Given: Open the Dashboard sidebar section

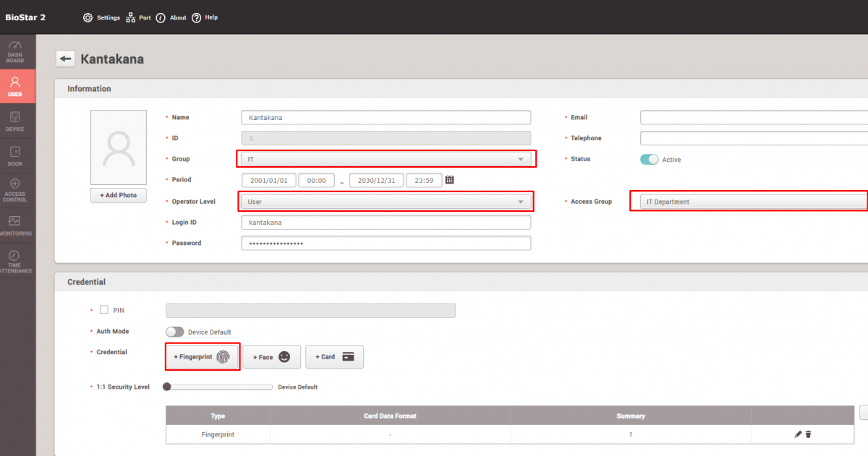Looking at the screenshot, I should [15, 51].
